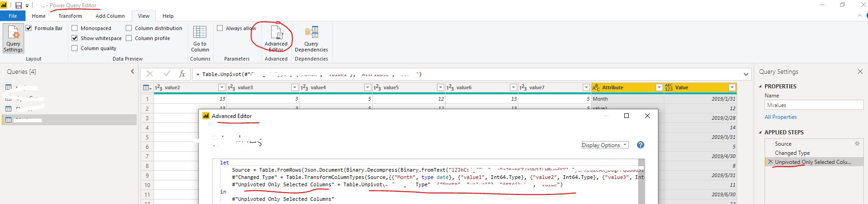Delete the Unpivoted Only Selected Columns step

[x=770, y=162]
